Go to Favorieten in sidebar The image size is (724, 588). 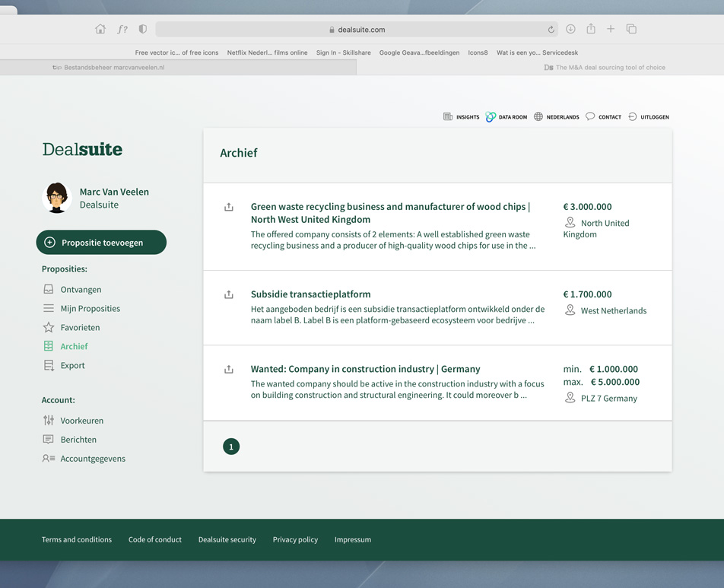tap(80, 328)
